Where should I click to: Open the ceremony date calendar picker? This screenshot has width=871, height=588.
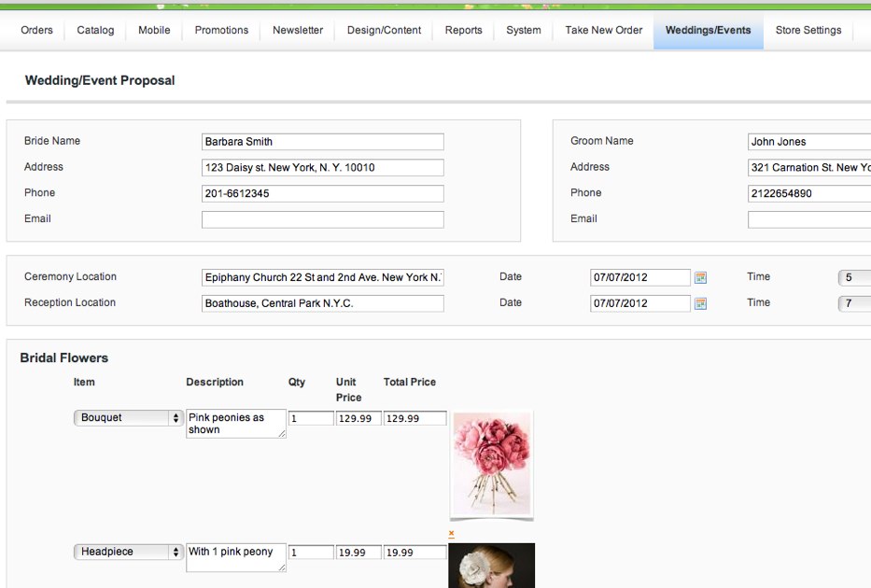(700, 277)
